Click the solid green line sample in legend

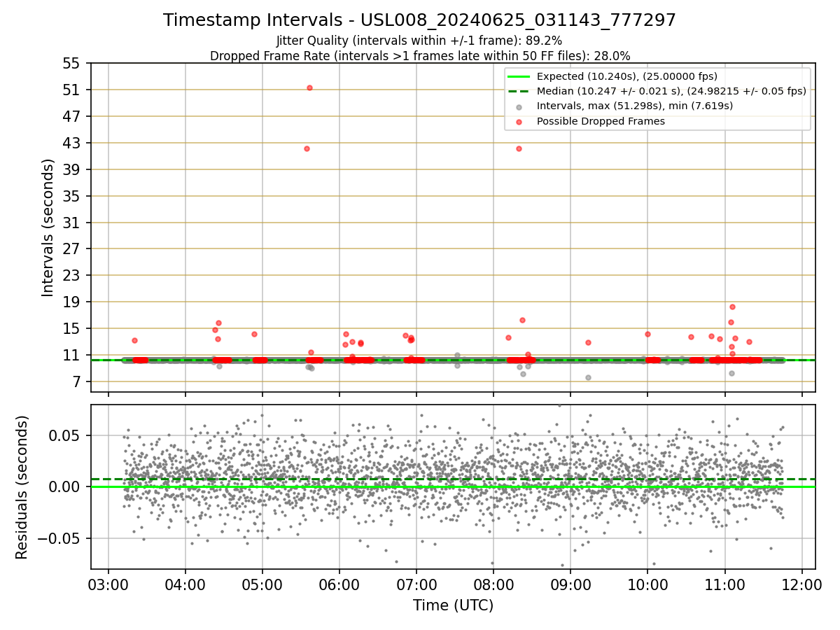coord(519,76)
